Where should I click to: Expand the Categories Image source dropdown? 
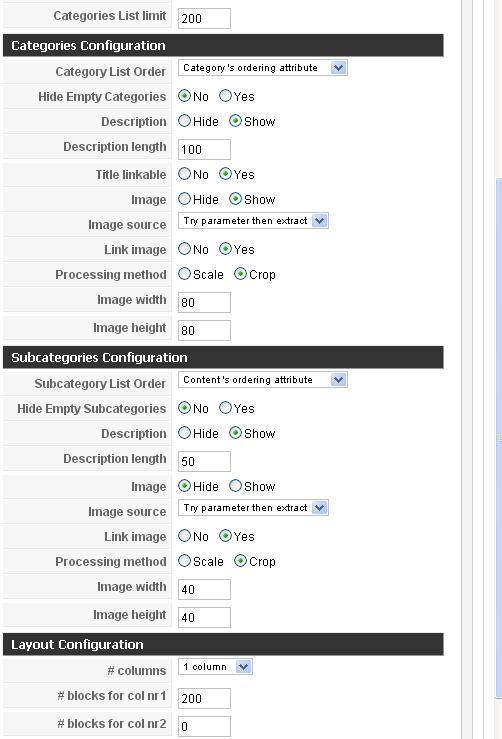pyautogui.click(x=253, y=221)
